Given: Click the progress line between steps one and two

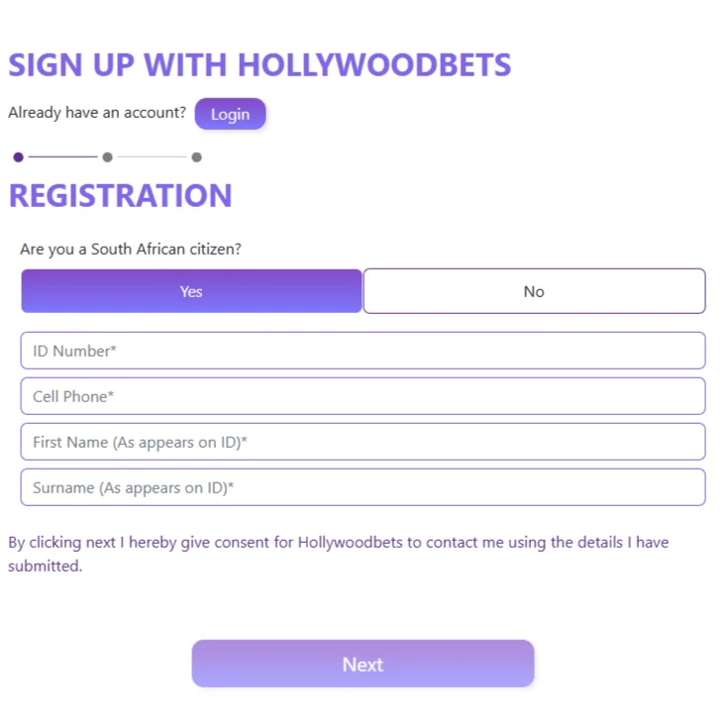Looking at the screenshot, I should click(x=62, y=157).
